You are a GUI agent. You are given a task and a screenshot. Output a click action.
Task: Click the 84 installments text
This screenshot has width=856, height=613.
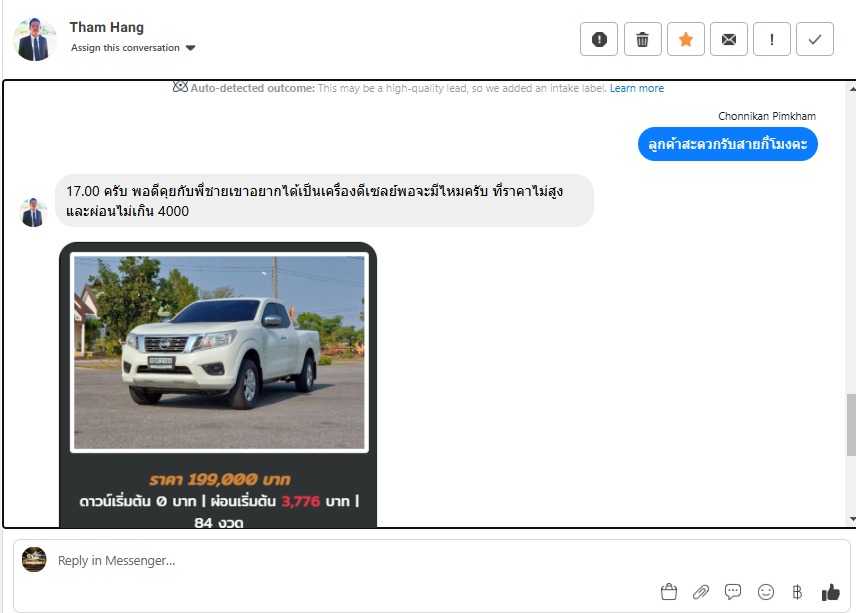(219, 522)
